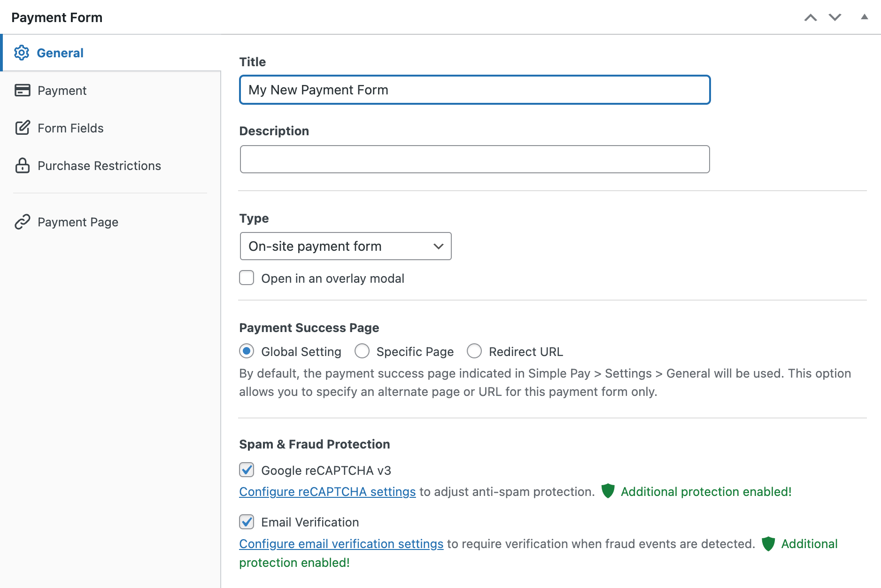The image size is (881, 588).
Task: Select the Form Fields pencil icon
Action: pyautogui.click(x=22, y=128)
